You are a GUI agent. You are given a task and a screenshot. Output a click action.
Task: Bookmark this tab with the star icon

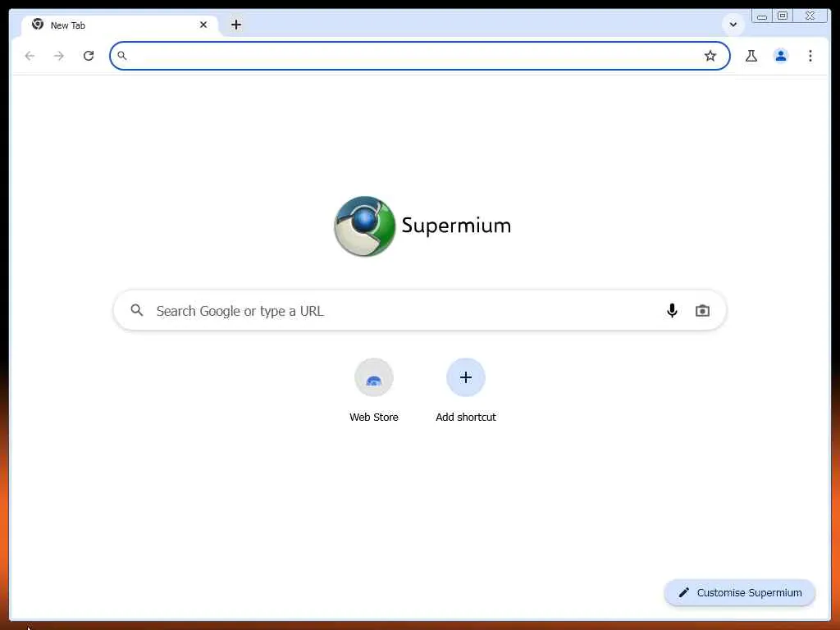[x=710, y=56]
